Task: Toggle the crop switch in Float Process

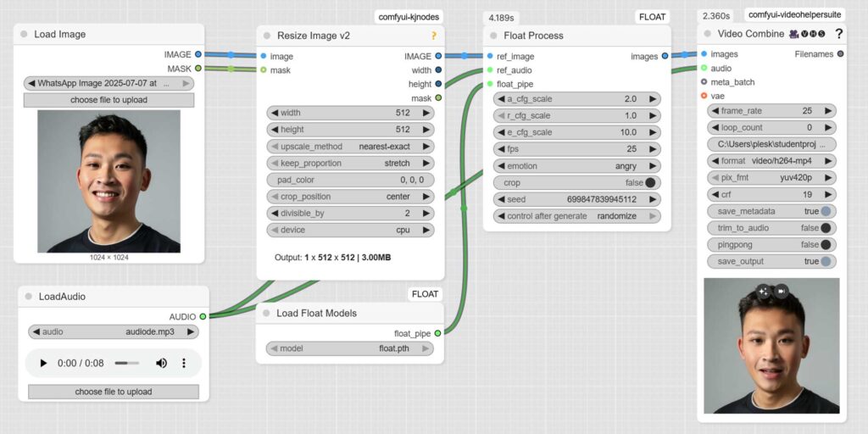Action: pyautogui.click(x=650, y=182)
